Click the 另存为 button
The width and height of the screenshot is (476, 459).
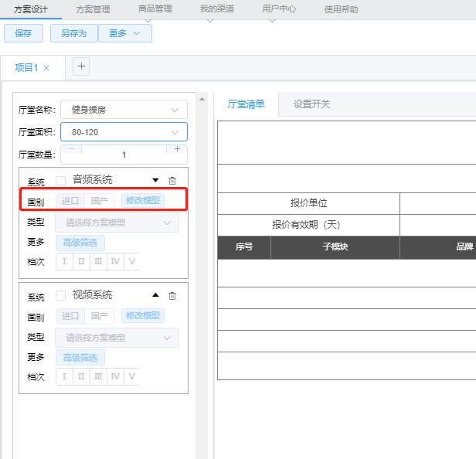pyautogui.click(x=74, y=33)
